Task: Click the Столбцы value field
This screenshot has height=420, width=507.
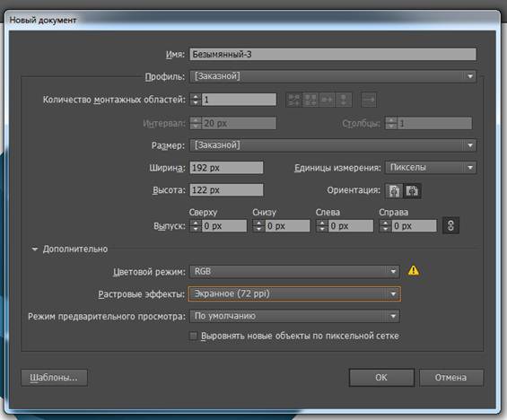Action: click(x=434, y=123)
